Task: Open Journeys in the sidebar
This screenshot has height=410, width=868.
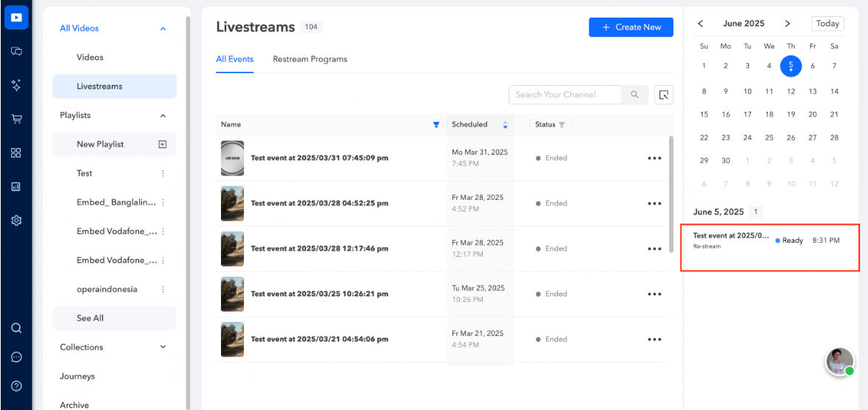Action: 77,376
